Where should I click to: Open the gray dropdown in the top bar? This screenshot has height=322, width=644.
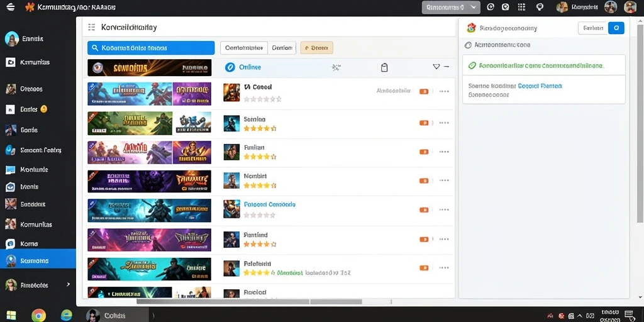[451, 7]
